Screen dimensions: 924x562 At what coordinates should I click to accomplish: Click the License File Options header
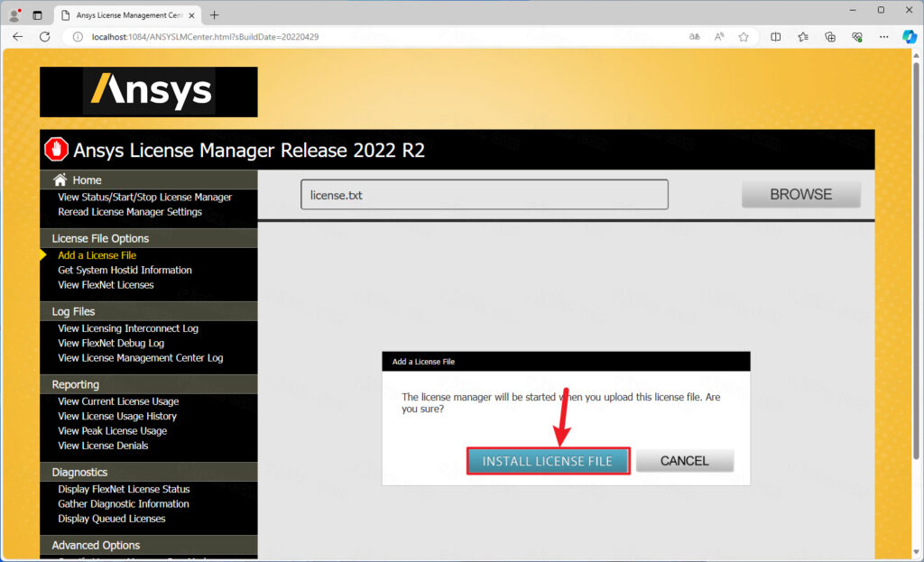point(149,238)
